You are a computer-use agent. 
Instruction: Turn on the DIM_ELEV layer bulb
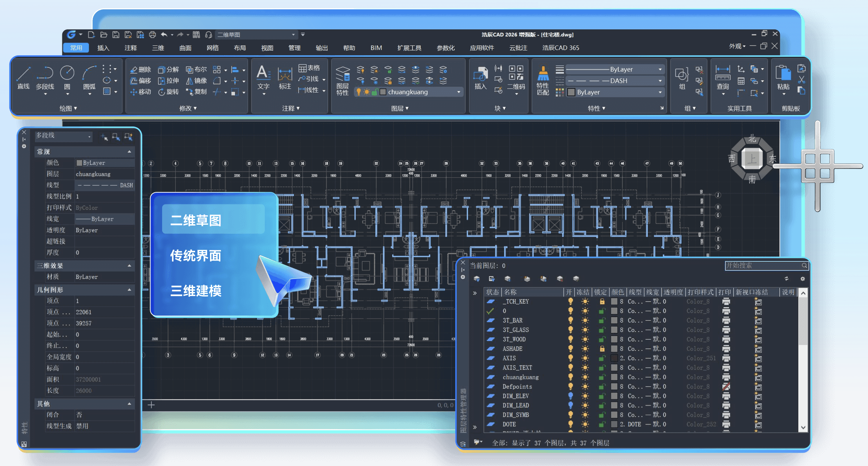(x=570, y=396)
